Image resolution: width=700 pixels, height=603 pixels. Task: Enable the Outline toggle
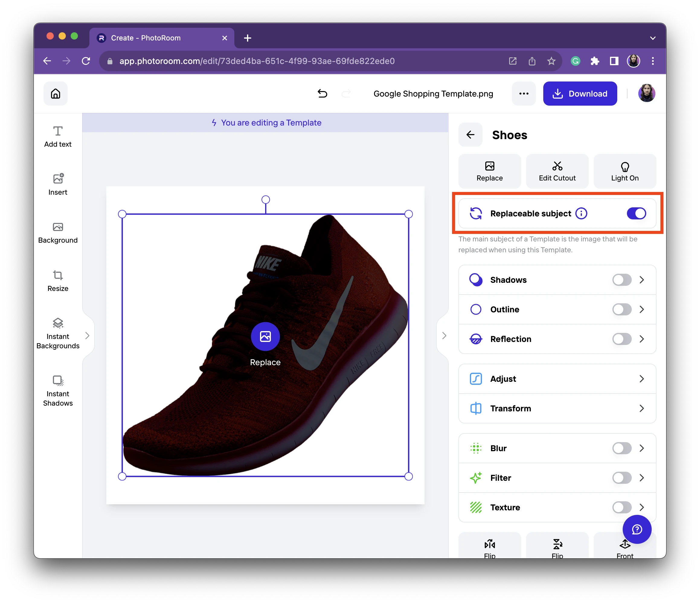(622, 309)
